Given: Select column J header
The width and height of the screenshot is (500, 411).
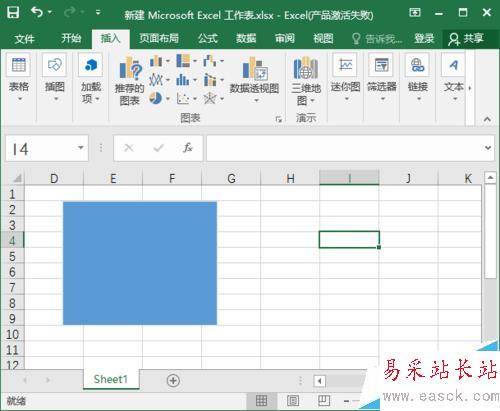Looking at the screenshot, I should pyautogui.click(x=408, y=178).
